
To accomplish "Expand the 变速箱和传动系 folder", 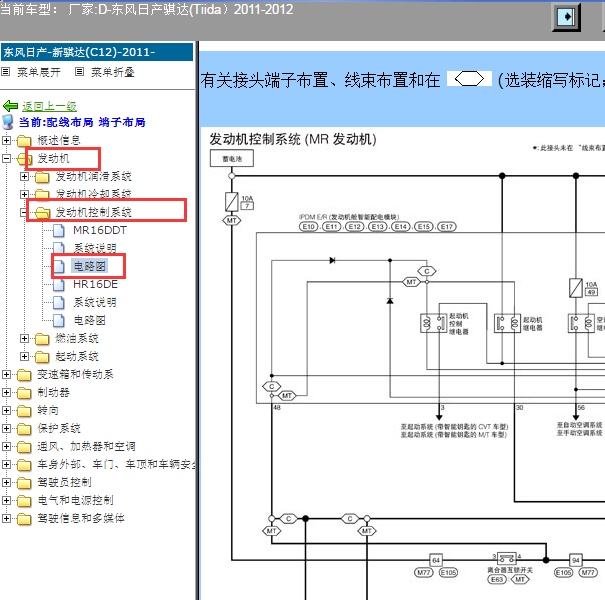I will 6,374.
